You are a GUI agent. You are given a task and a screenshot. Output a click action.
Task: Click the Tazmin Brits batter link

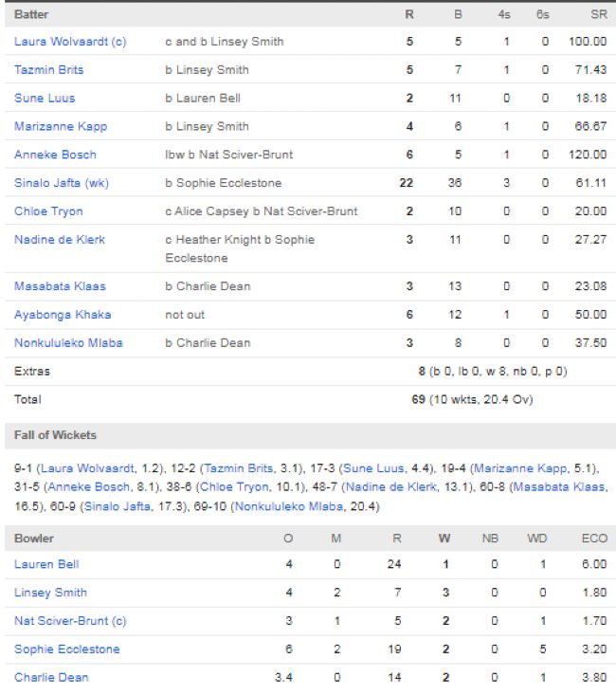coord(49,70)
